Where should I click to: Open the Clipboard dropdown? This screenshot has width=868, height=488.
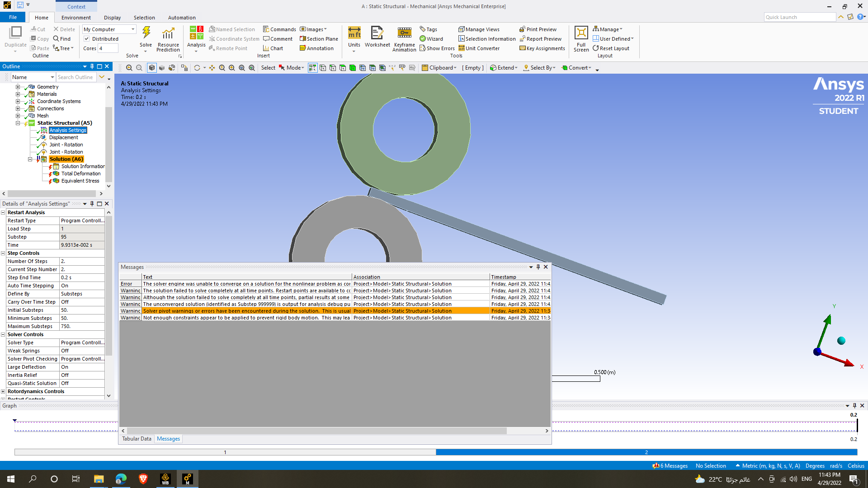439,68
